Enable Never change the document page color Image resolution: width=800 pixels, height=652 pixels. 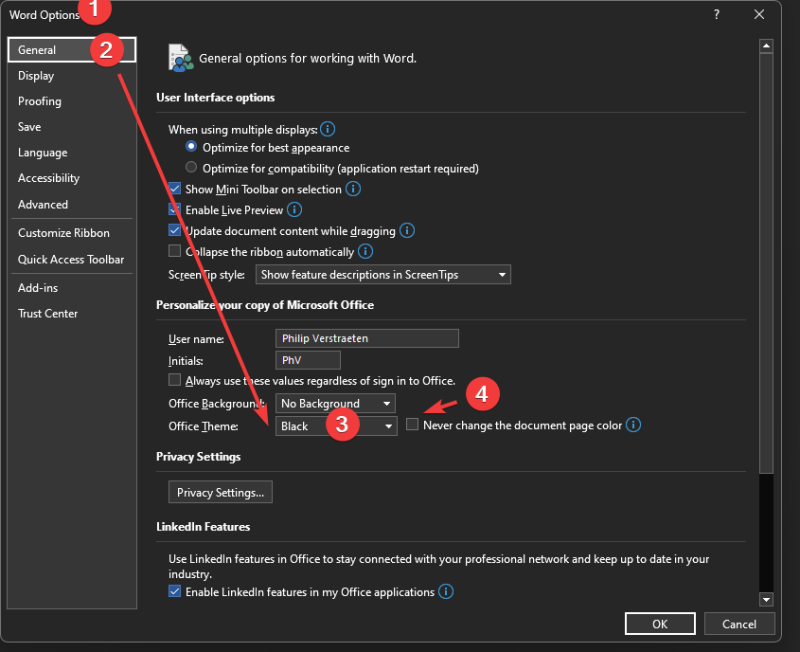coord(413,425)
